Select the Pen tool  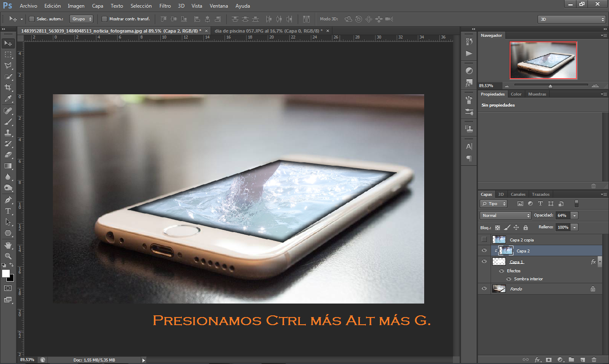pos(8,200)
